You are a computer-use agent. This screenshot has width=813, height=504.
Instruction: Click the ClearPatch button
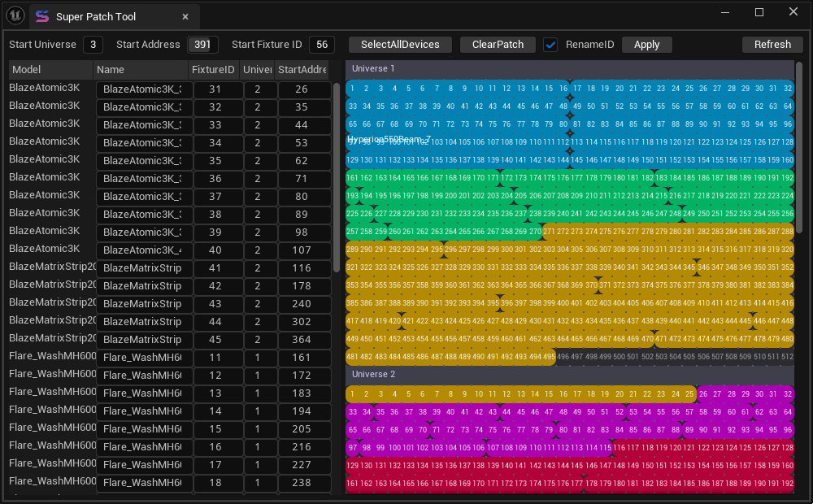[x=498, y=45]
